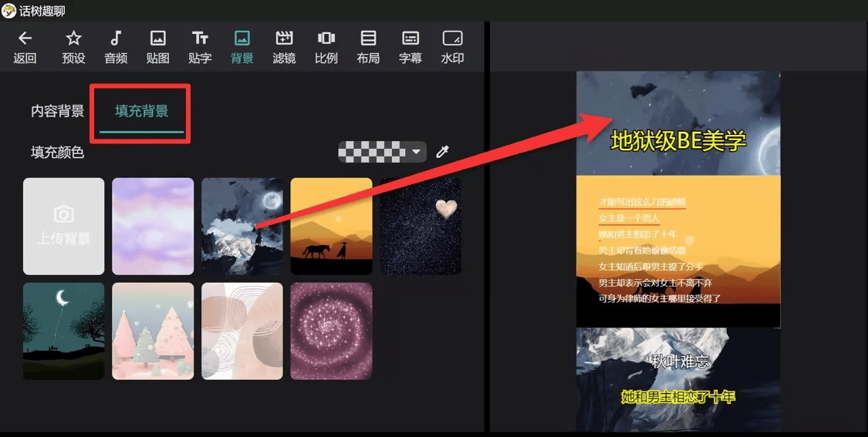Select the starry heart background thumbnail
Screen dimensions: 868x437
pos(420,227)
